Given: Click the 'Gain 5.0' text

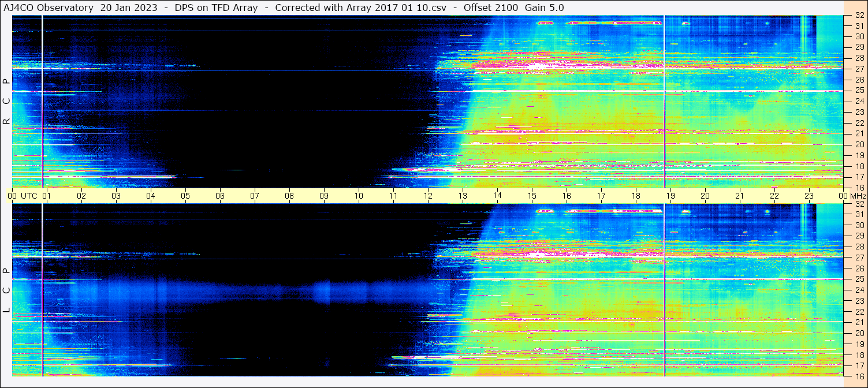Looking at the screenshot, I should tap(543, 8).
